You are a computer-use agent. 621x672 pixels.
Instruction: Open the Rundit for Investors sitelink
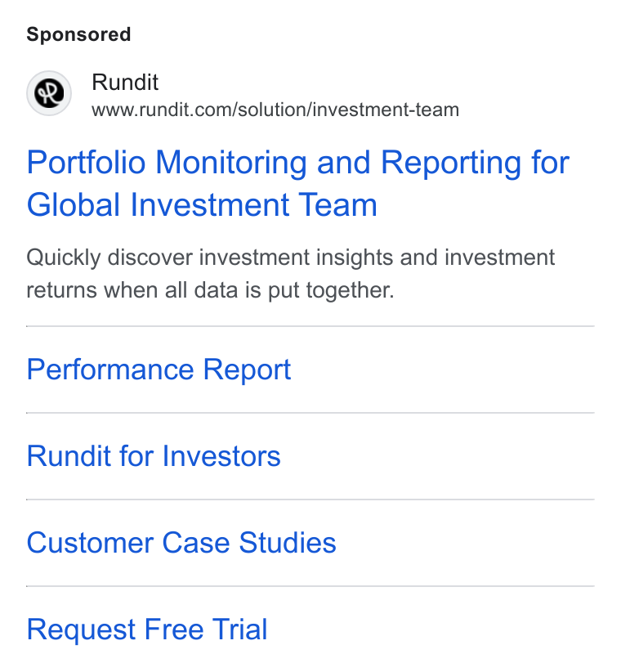pos(154,456)
